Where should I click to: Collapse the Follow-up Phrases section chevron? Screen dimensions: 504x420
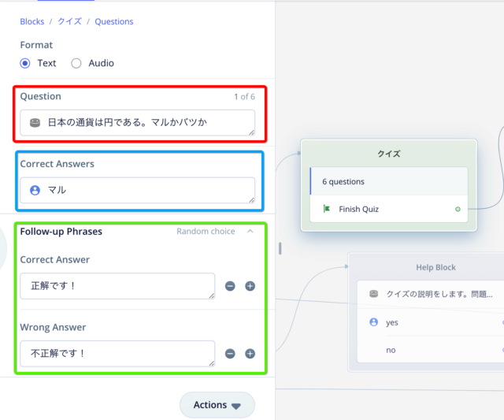coord(250,231)
